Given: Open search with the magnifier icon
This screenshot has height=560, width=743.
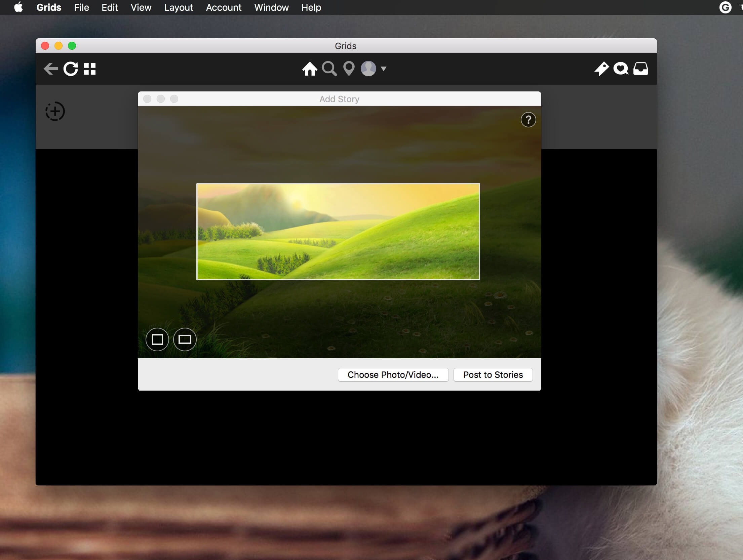Looking at the screenshot, I should coord(329,69).
